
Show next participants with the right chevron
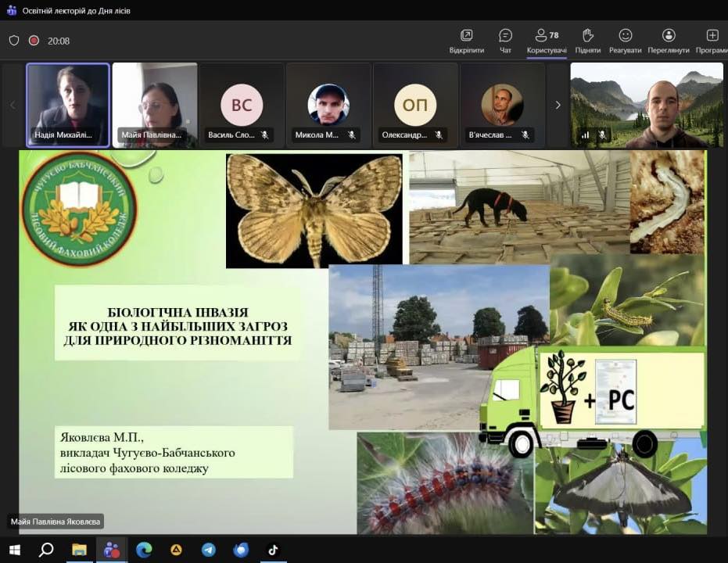coord(558,105)
